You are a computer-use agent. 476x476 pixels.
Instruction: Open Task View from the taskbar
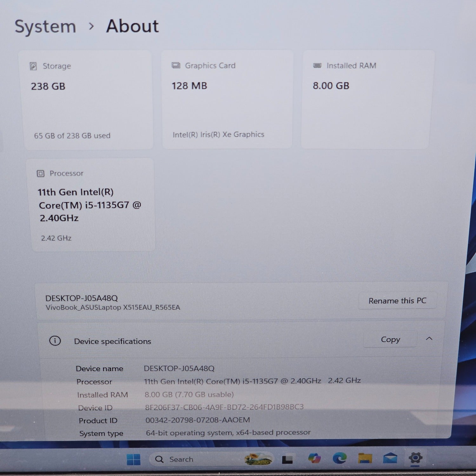pyautogui.click(x=287, y=459)
